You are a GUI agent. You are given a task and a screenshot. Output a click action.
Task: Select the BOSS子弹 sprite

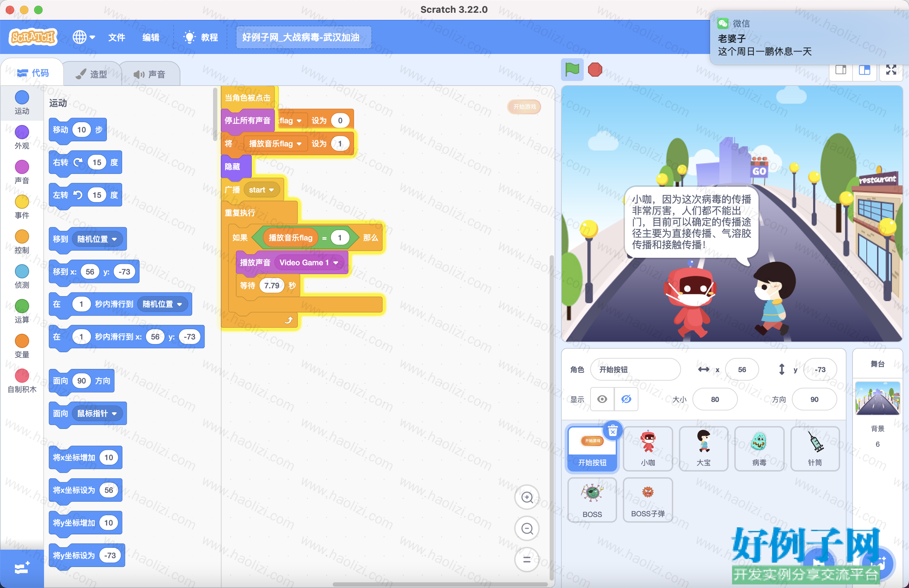click(648, 500)
